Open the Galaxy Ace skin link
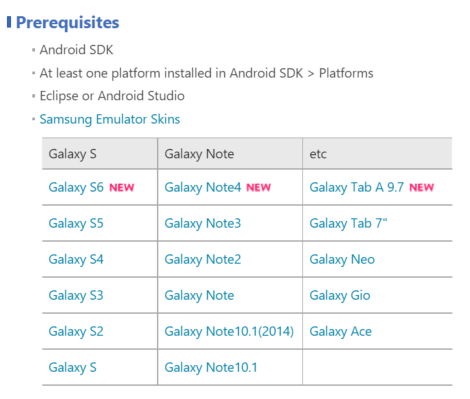This screenshot has height=399, width=470. (x=341, y=332)
